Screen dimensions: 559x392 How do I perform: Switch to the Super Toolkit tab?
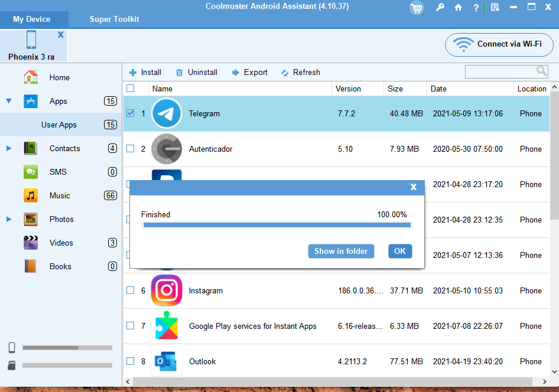pyautogui.click(x=115, y=19)
